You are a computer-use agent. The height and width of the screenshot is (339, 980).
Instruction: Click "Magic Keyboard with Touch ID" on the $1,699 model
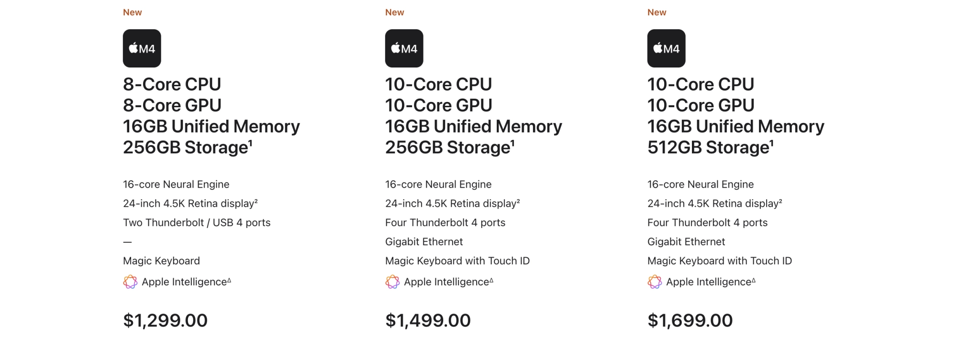pos(719,261)
